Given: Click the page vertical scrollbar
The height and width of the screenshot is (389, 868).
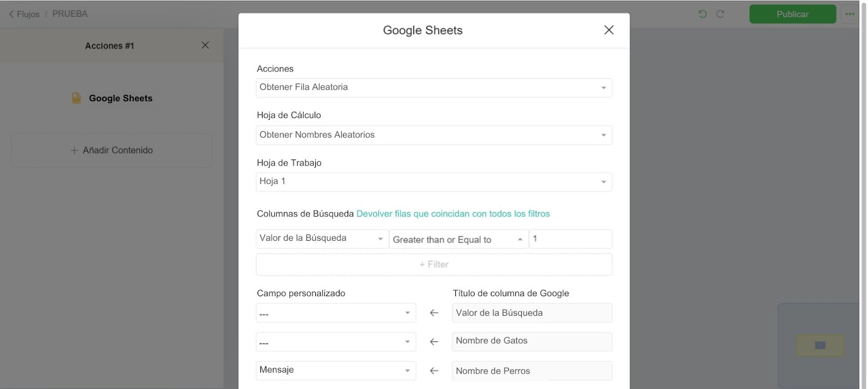Looking at the screenshot, I should [864, 194].
